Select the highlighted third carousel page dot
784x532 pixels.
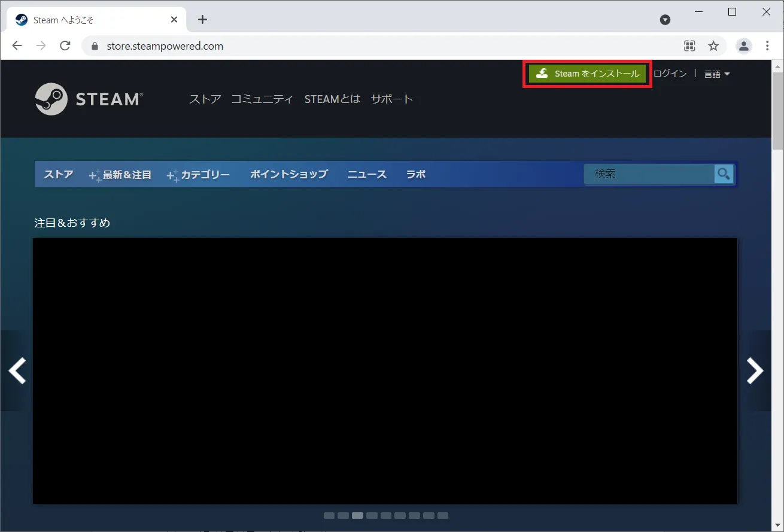(x=357, y=515)
